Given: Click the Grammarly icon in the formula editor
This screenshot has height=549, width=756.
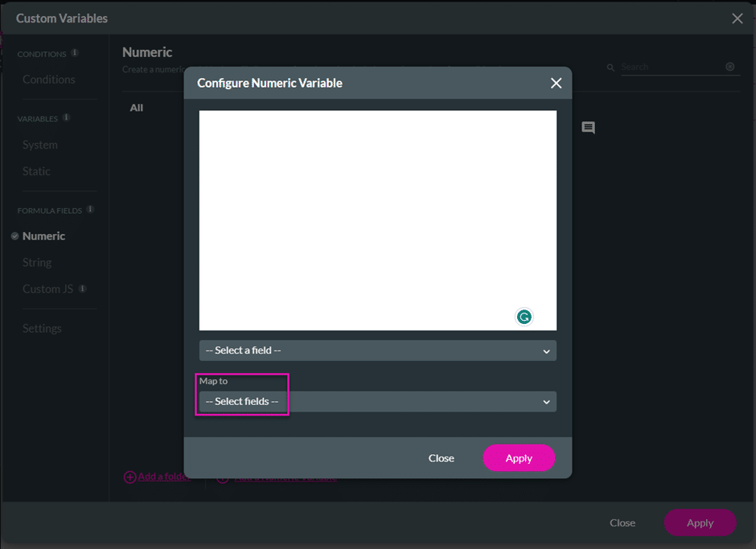Looking at the screenshot, I should (x=524, y=317).
